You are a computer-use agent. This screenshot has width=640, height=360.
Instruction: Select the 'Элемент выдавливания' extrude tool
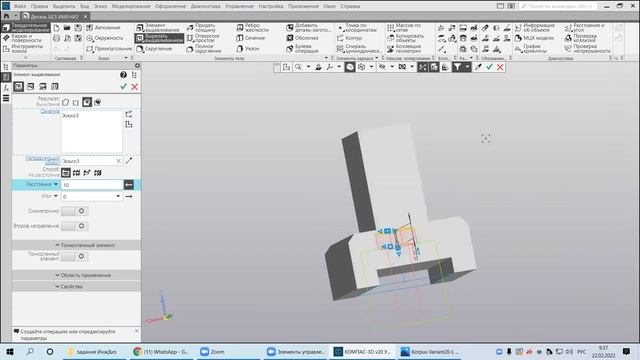tap(158, 28)
